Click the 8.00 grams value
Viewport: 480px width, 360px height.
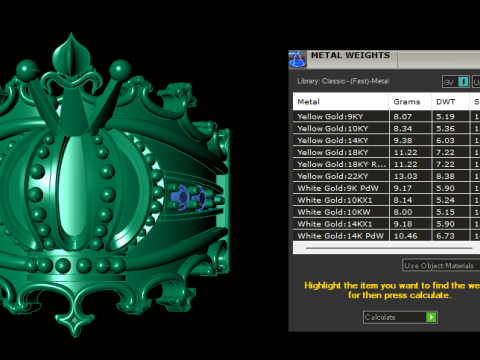tap(402, 212)
